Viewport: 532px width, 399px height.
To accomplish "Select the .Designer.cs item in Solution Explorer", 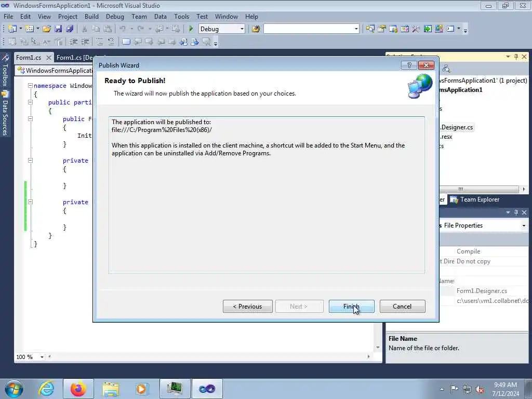I will 457,127.
